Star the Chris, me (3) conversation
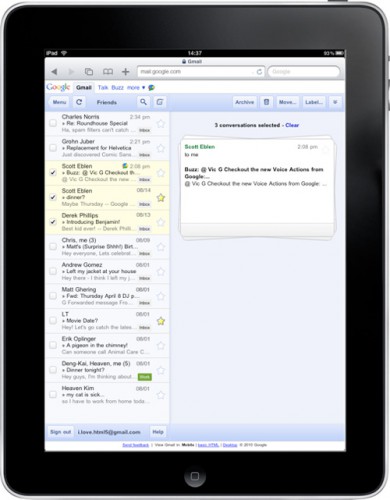Image resolution: width=390 pixels, height=500 pixels. (x=161, y=247)
